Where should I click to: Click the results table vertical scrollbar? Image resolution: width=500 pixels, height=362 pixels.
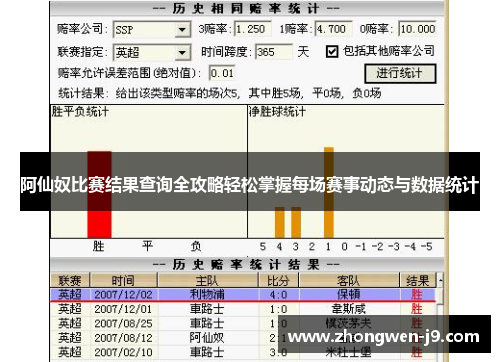coord(440,317)
